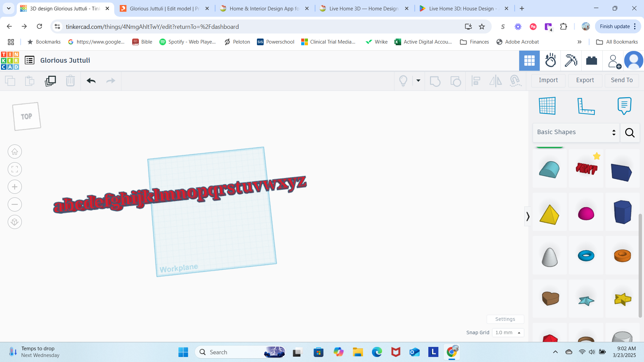Toggle show all lightbulb icon
644x362 pixels.
tap(403, 81)
